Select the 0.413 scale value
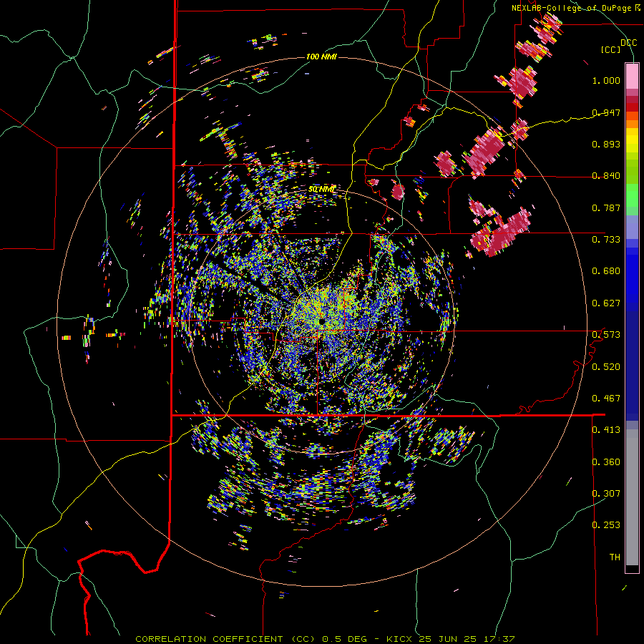 click(606, 430)
